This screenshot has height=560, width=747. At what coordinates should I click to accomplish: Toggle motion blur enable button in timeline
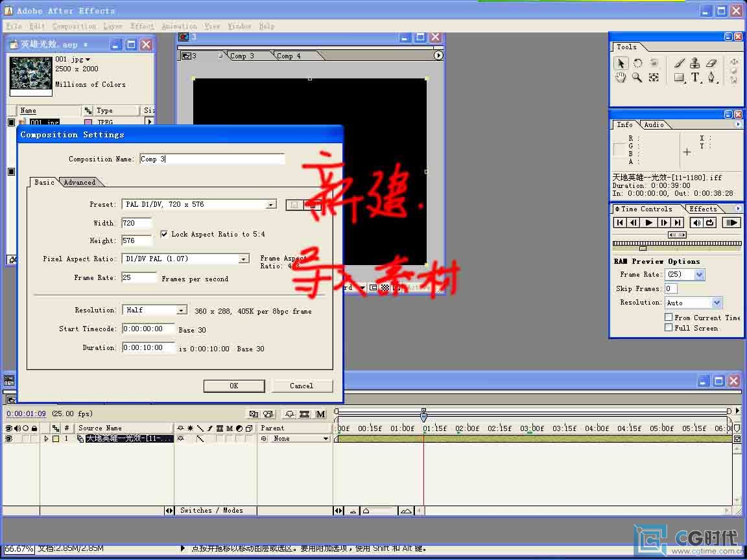pyautogui.click(x=320, y=414)
